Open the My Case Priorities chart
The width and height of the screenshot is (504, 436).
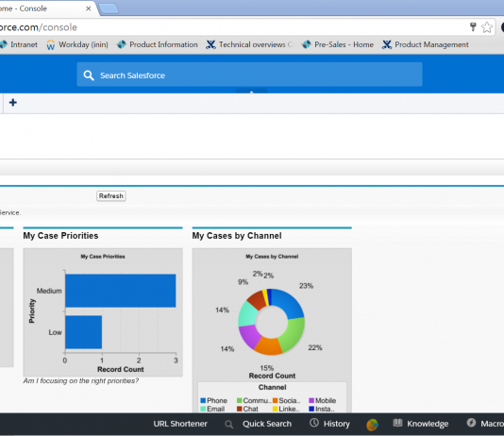tap(103, 312)
